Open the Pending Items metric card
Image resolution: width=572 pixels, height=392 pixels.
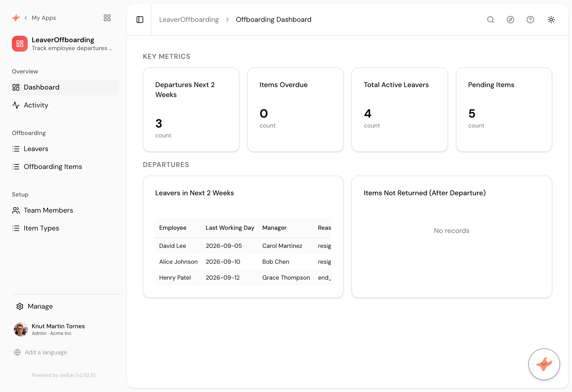click(504, 110)
